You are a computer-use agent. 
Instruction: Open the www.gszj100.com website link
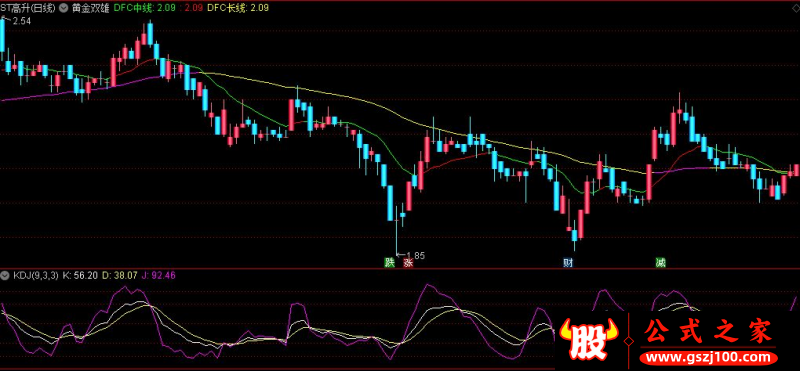[710, 357]
